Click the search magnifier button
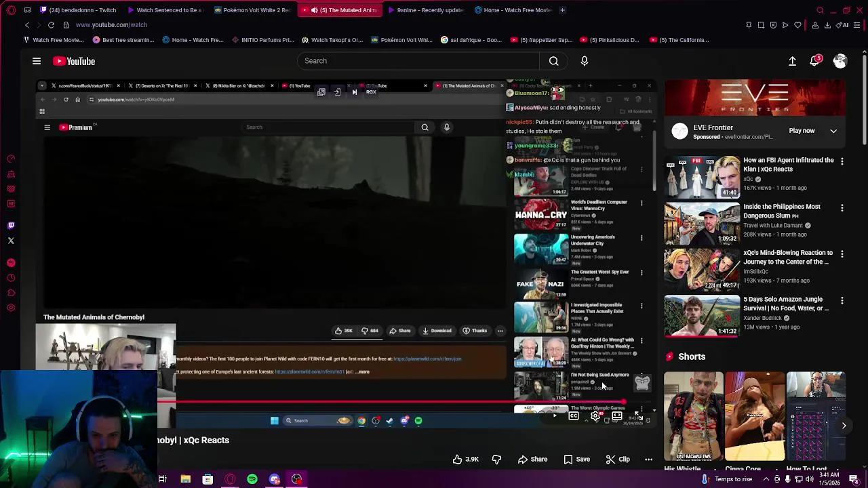Viewport: 868px width, 488px height. 554,61
